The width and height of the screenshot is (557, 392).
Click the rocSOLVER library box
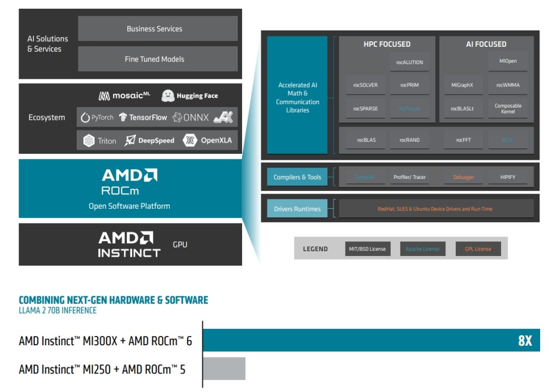pyautogui.click(x=365, y=85)
